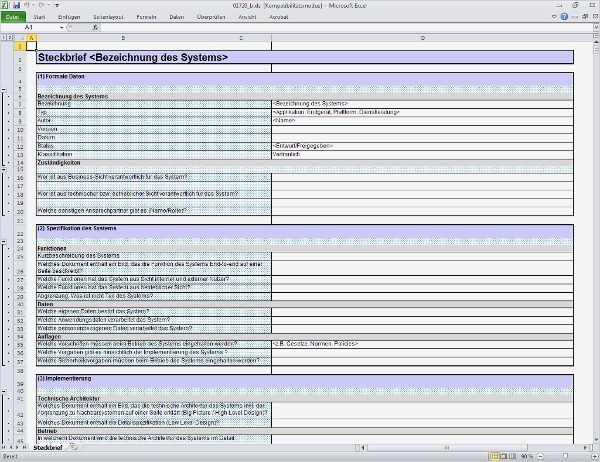Switch to the Einfügen ribbon tab

pos(69,17)
